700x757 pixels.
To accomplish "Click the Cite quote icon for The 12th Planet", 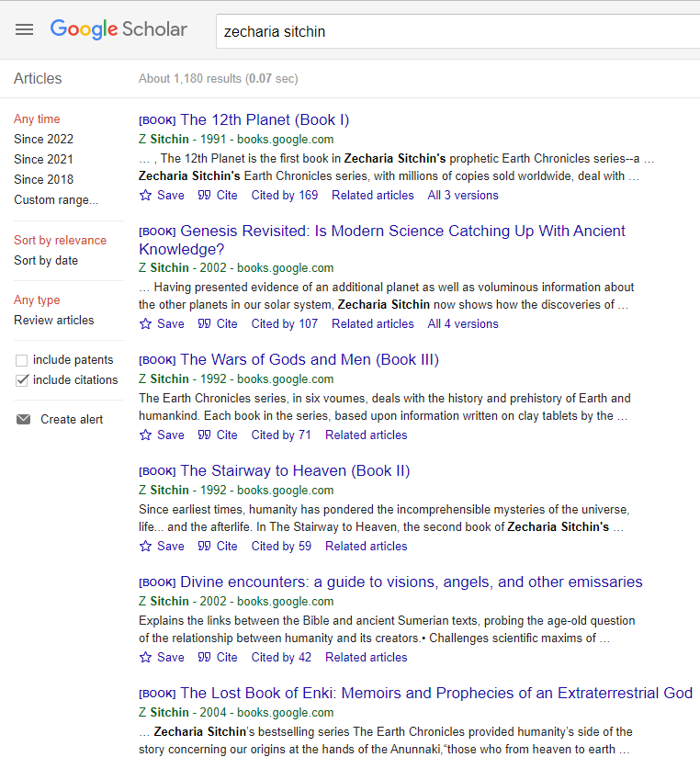I will click(x=204, y=195).
